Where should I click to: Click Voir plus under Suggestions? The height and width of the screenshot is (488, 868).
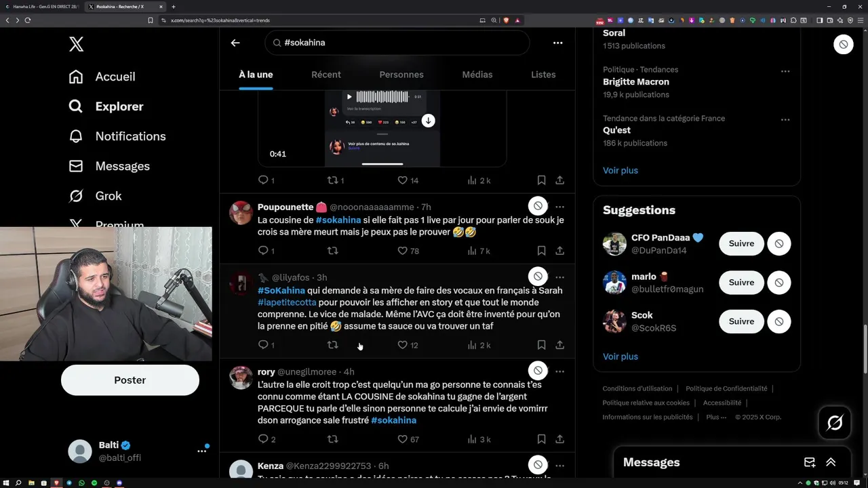coord(620,357)
